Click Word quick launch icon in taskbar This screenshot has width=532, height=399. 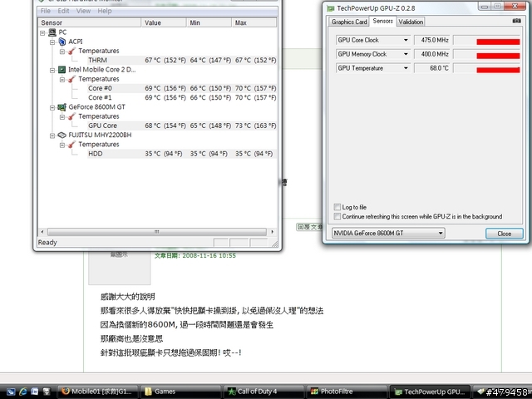click(x=35, y=392)
